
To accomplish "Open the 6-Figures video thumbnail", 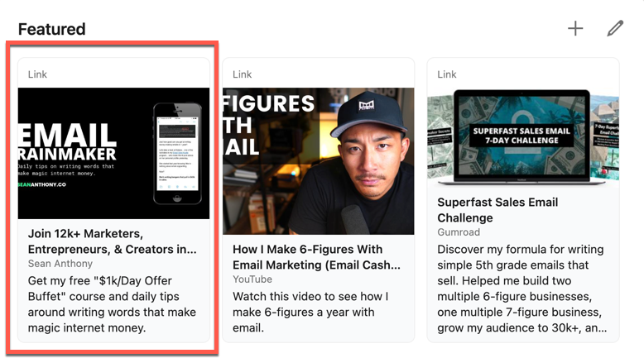I will pyautogui.click(x=319, y=160).
